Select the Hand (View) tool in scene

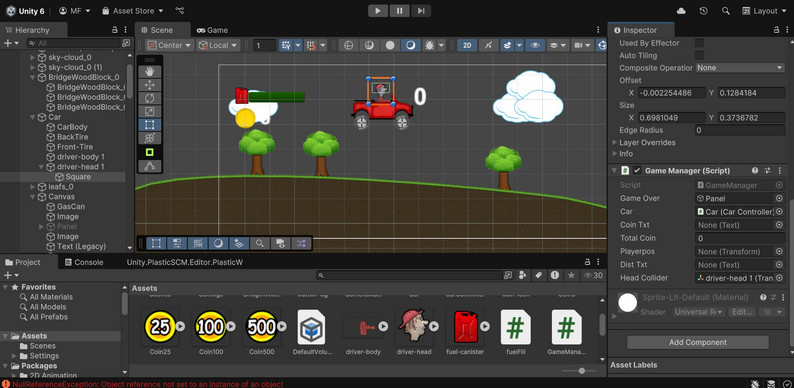[x=149, y=71]
